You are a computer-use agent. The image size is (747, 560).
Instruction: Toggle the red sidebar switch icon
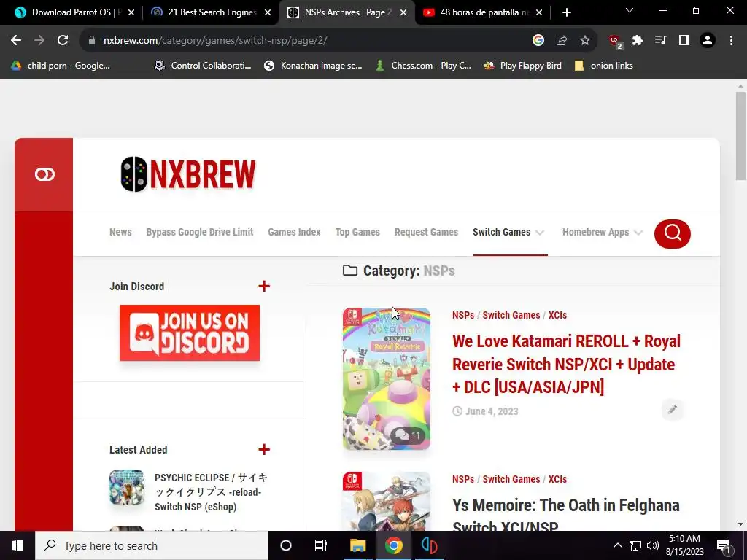44,174
